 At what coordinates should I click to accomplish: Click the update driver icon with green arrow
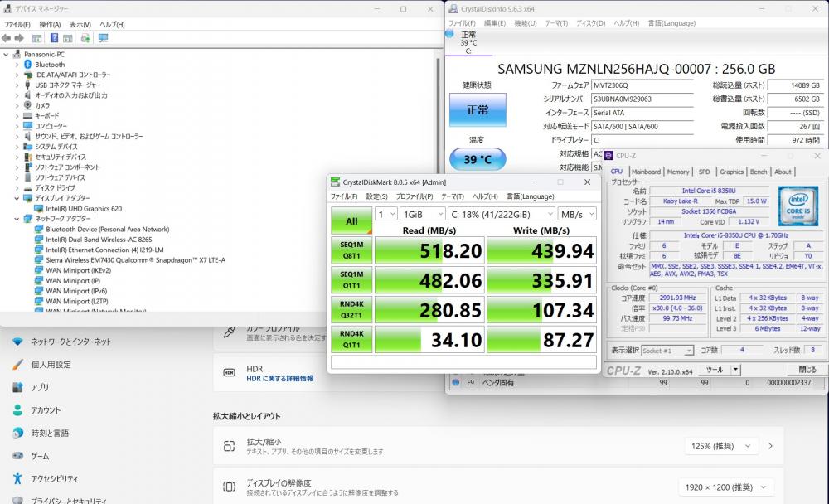pyautogui.click(x=85, y=38)
